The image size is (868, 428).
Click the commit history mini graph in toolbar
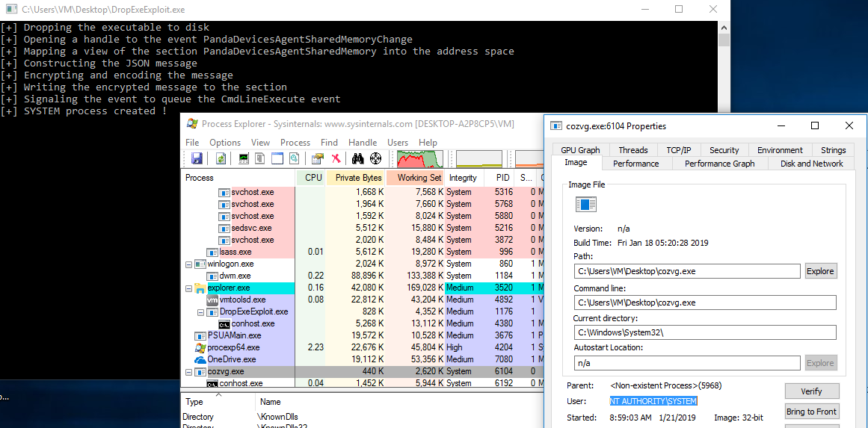pyautogui.click(x=478, y=158)
